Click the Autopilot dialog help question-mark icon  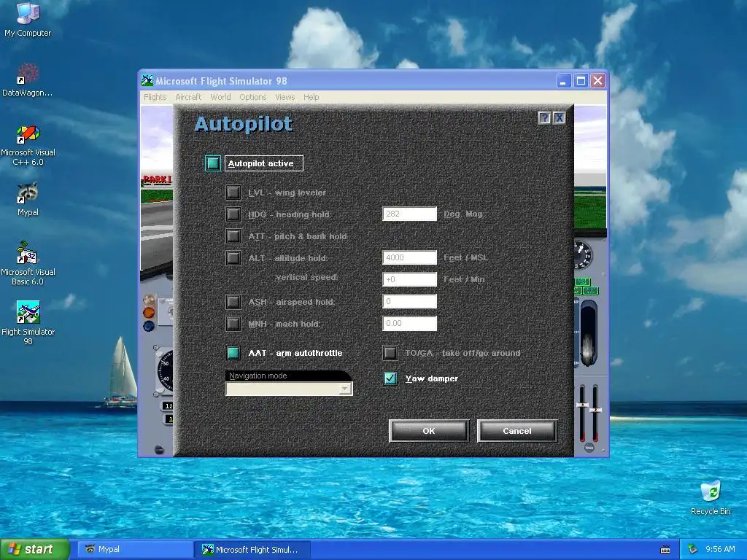(x=544, y=118)
